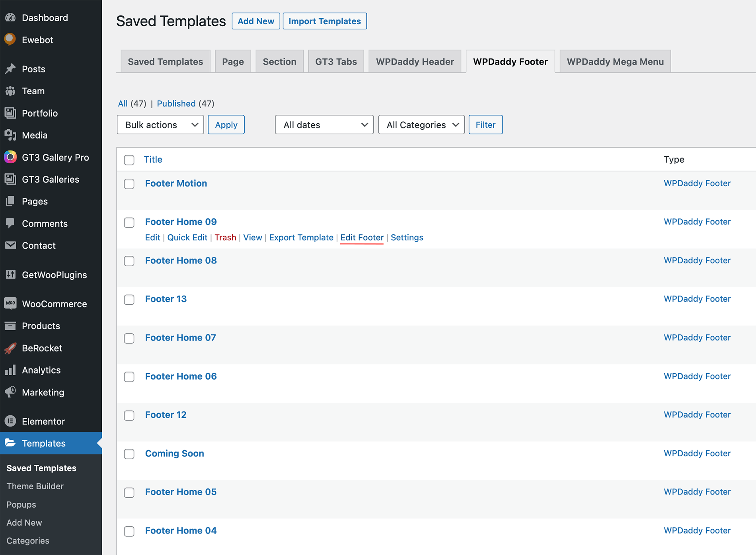Switch to the Page tab

pos(233,61)
